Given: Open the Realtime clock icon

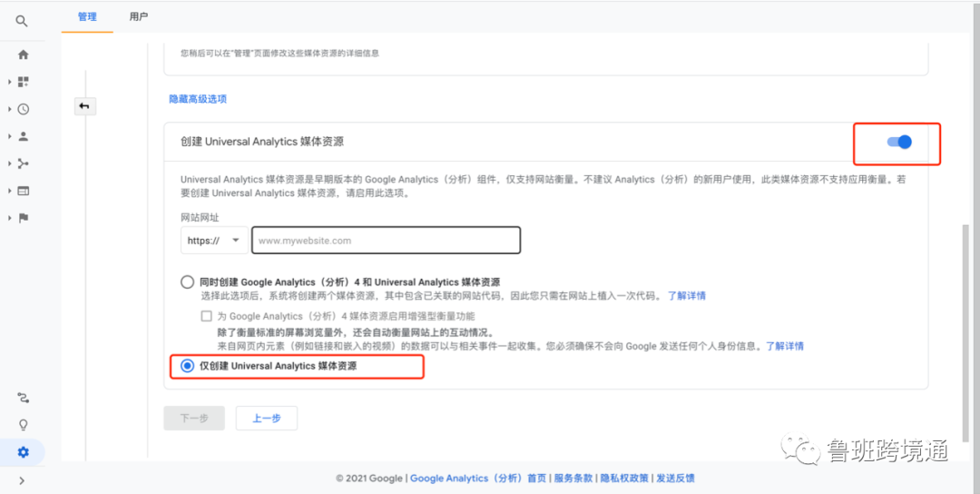Looking at the screenshot, I should (23, 109).
